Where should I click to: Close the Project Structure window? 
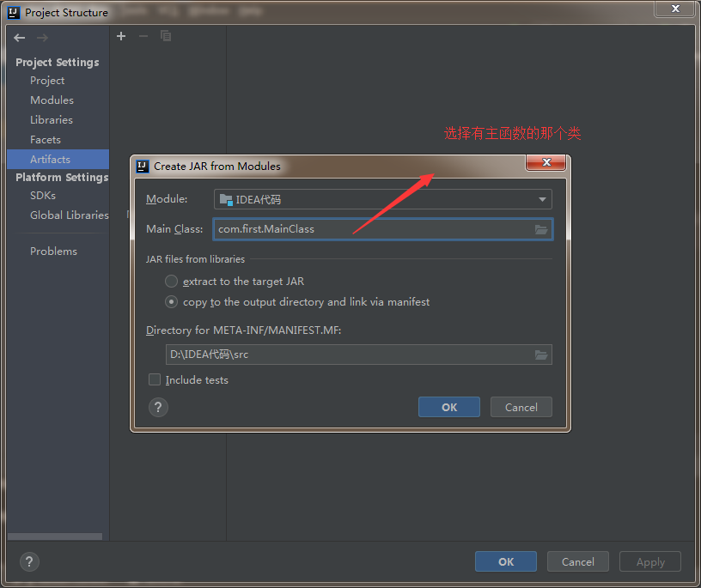[675, 9]
